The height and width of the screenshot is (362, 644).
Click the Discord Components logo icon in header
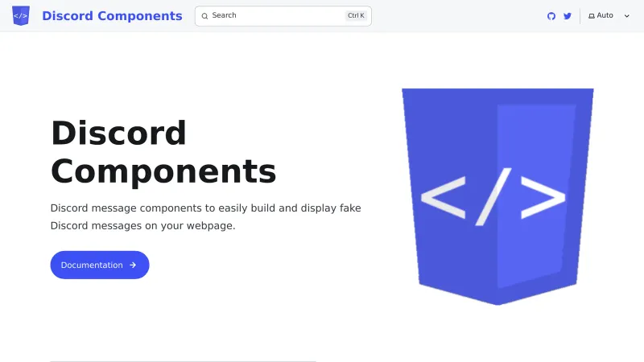click(x=21, y=15)
